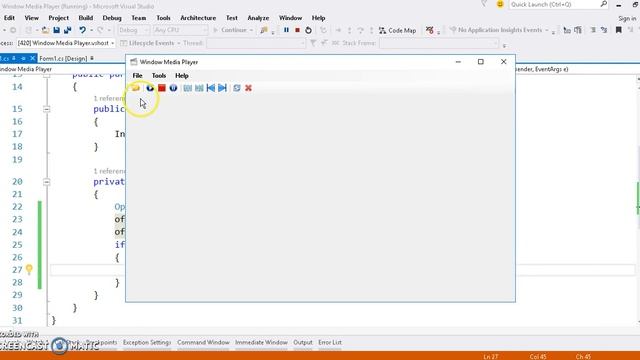The image size is (640, 360).
Task: Open the Process dropdown showing Window Media Player.vshost
Action: click(x=66, y=43)
